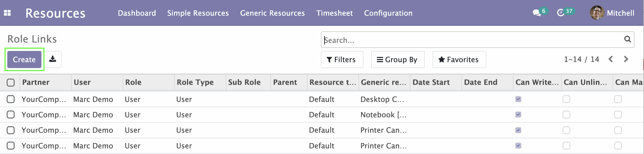Sort by the Date Start column header
This screenshot has width=644, height=154.
(431, 82)
